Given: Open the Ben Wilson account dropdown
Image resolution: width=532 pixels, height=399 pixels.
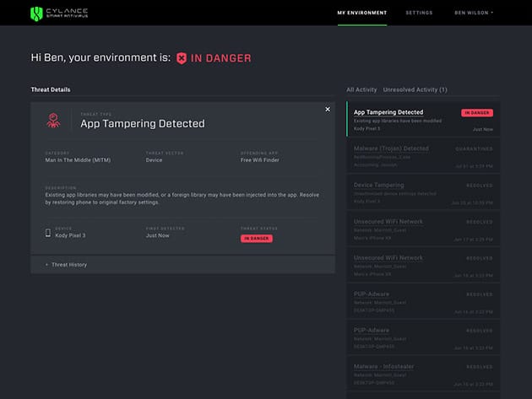Looking at the screenshot, I should point(474,13).
